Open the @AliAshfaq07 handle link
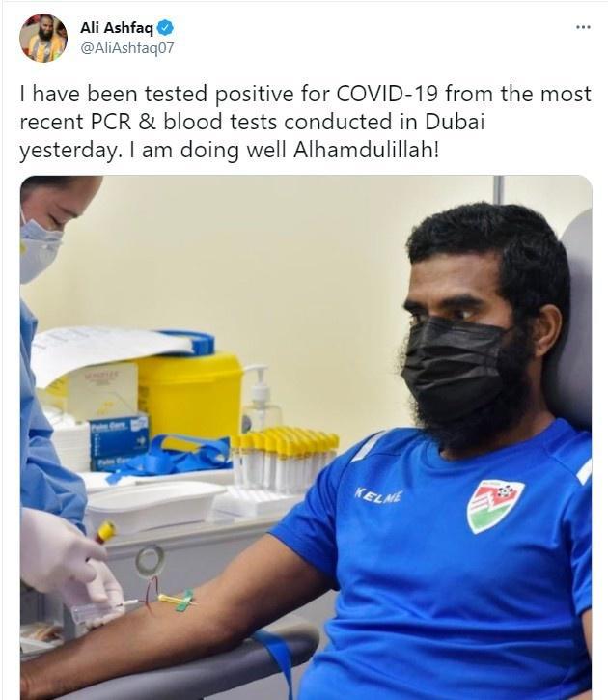 [126, 47]
